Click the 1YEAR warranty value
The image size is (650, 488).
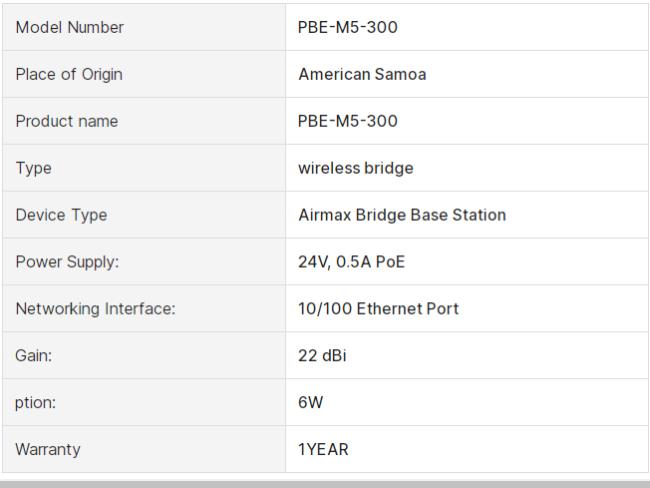pyautogui.click(x=323, y=449)
